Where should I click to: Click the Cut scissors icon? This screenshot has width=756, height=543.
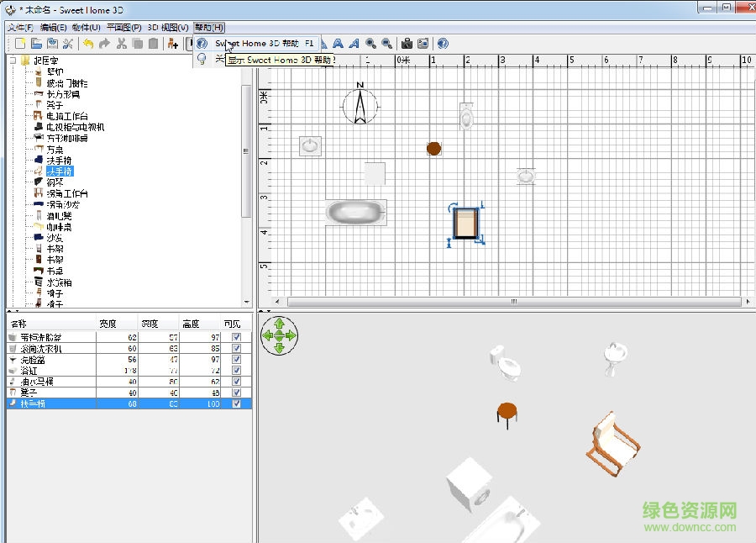pos(121,43)
